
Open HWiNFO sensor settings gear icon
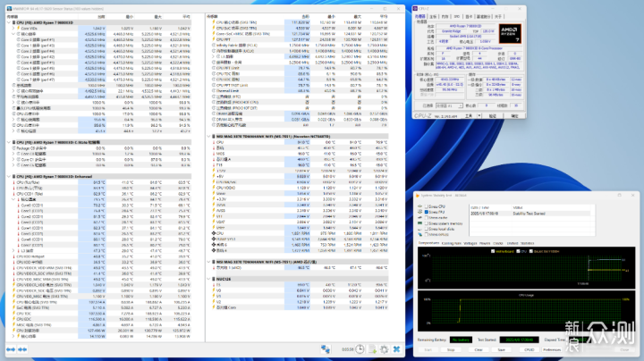pyautogui.click(x=385, y=349)
